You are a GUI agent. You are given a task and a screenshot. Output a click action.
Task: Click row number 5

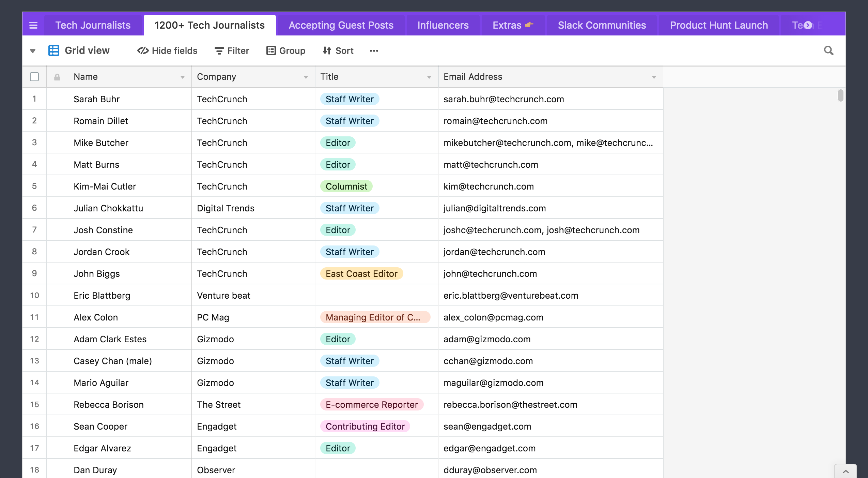(34, 186)
